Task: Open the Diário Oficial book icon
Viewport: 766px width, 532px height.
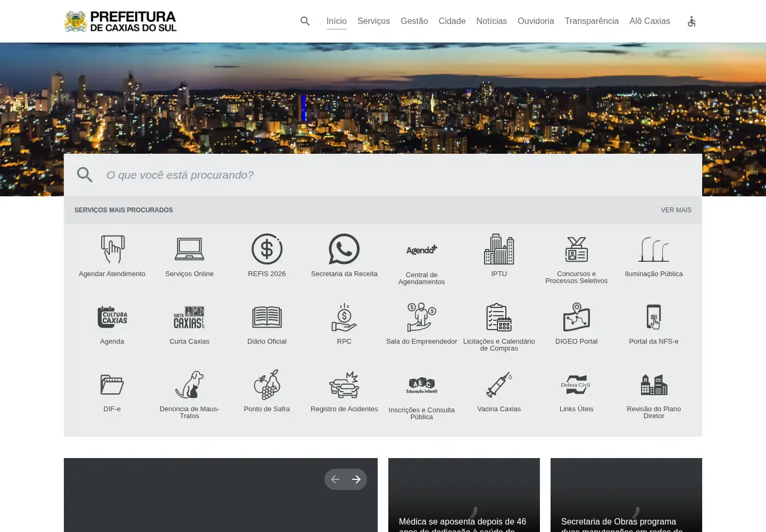Action: [267, 317]
